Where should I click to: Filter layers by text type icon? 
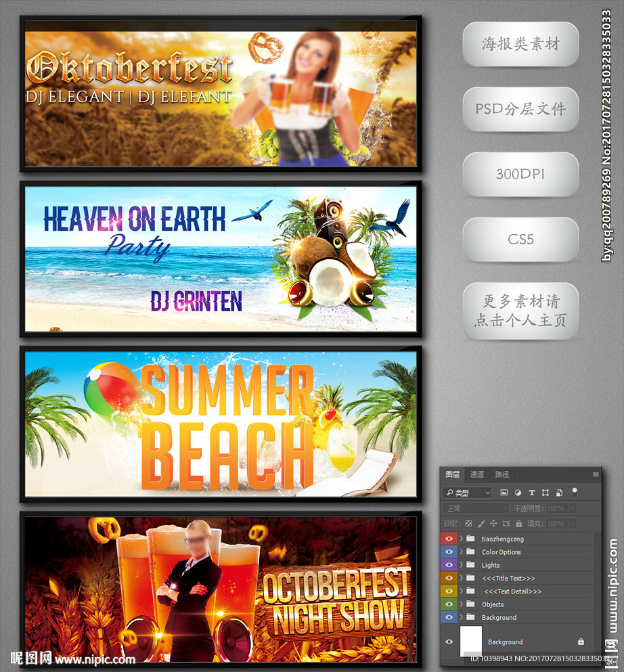531,493
